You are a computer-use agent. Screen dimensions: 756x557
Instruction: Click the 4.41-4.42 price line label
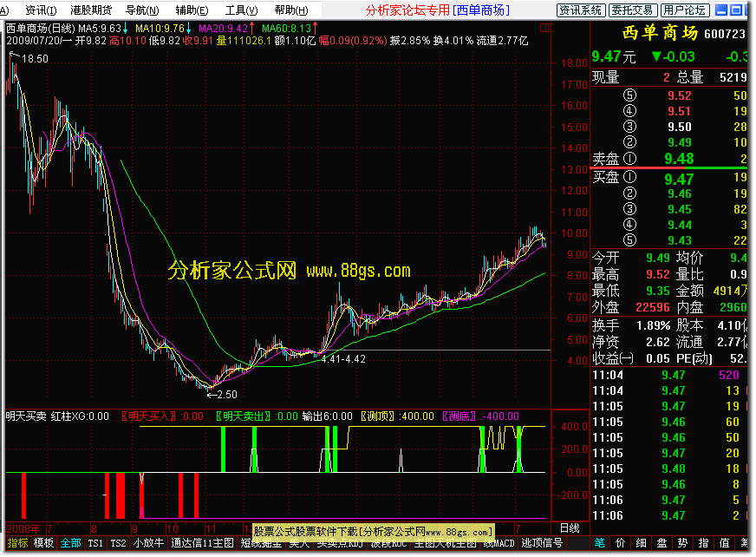click(x=343, y=359)
